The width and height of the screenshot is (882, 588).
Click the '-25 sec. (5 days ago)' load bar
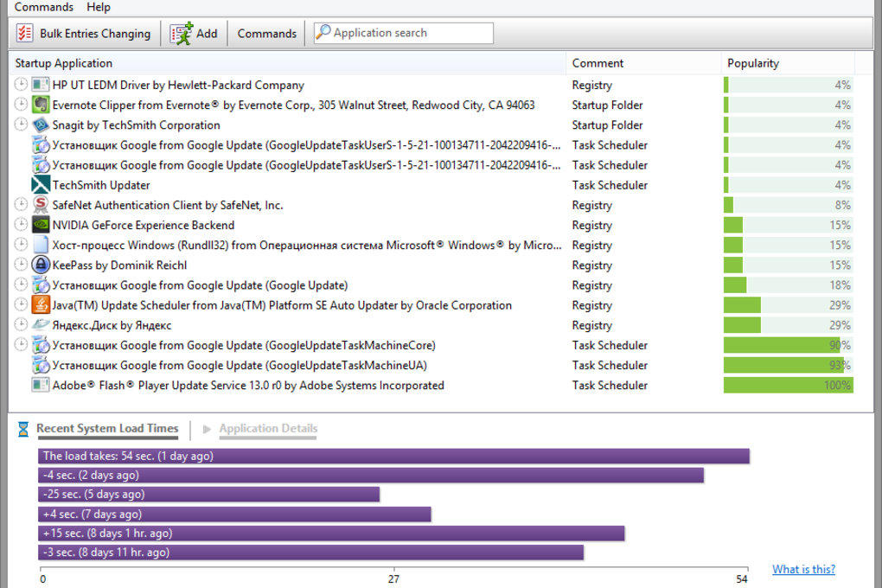[208, 494]
